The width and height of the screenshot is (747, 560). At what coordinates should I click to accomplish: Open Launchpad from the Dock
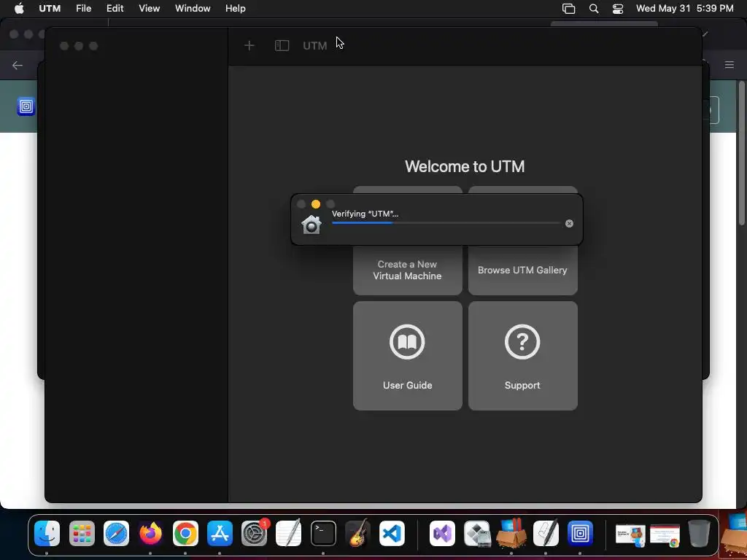[x=82, y=533]
